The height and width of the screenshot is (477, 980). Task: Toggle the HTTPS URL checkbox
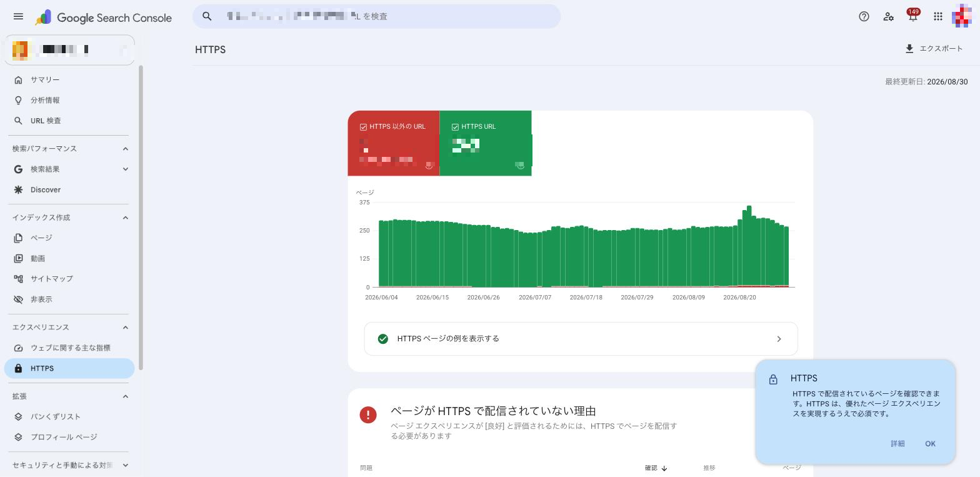[x=455, y=127]
